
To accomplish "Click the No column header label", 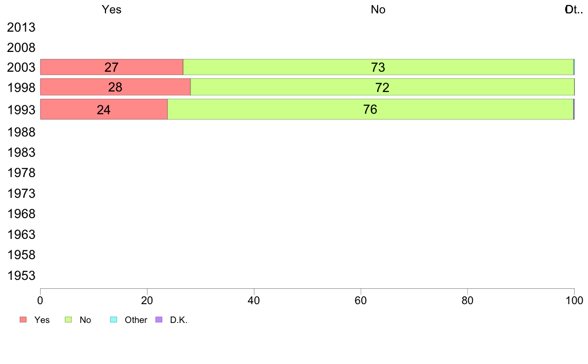I will (x=378, y=9).
